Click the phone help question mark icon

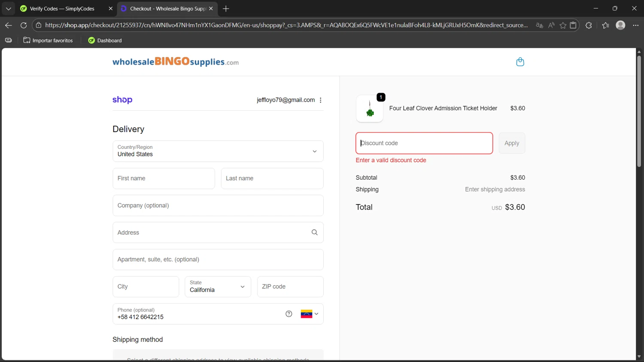[289, 314]
